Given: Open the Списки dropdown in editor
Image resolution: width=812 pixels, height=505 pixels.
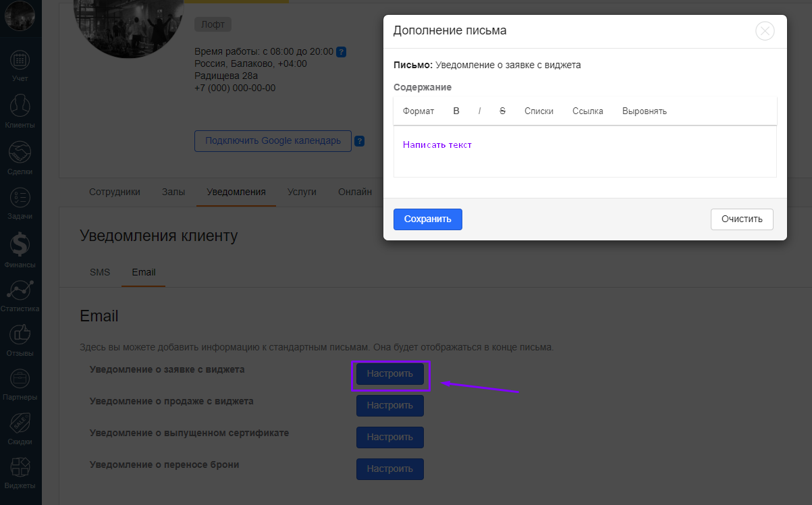Looking at the screenshot, I should click(x=539, y=111).
